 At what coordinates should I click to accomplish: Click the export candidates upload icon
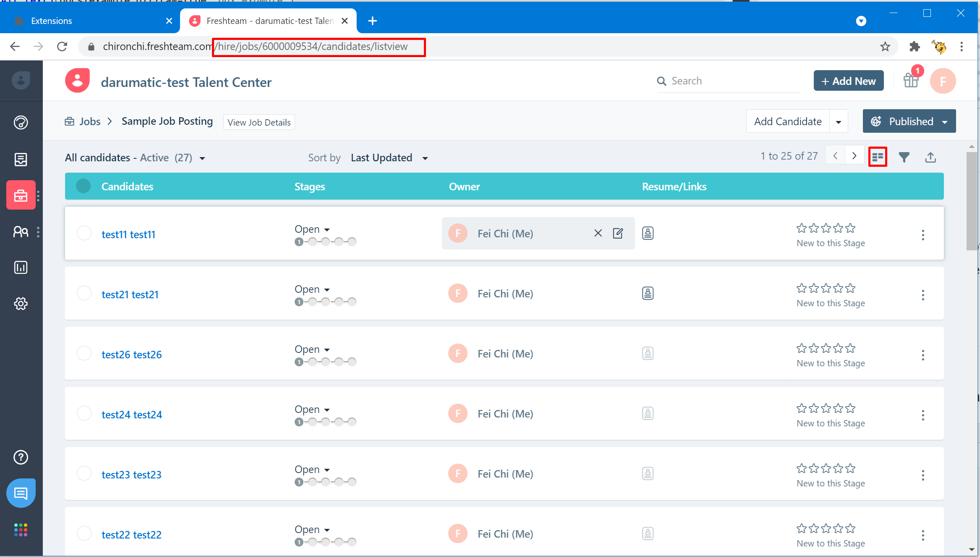tap(930, 157)
